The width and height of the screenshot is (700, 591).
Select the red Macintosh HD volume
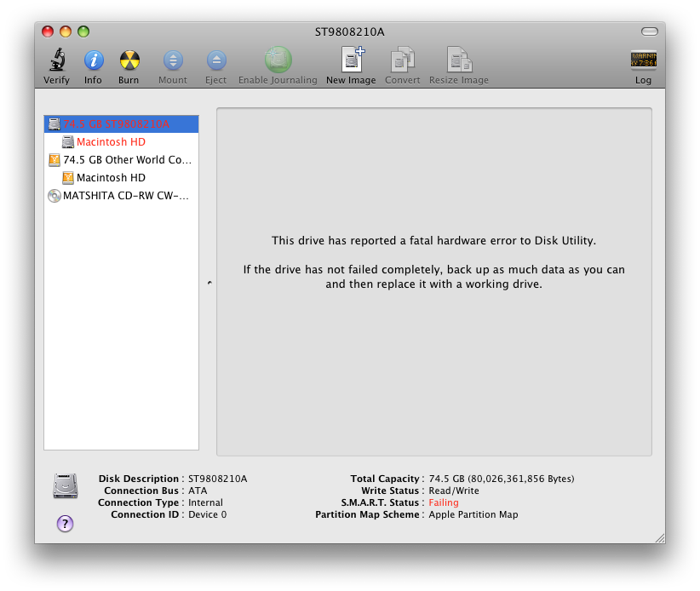pyautogui.click(x=122, y=142)
